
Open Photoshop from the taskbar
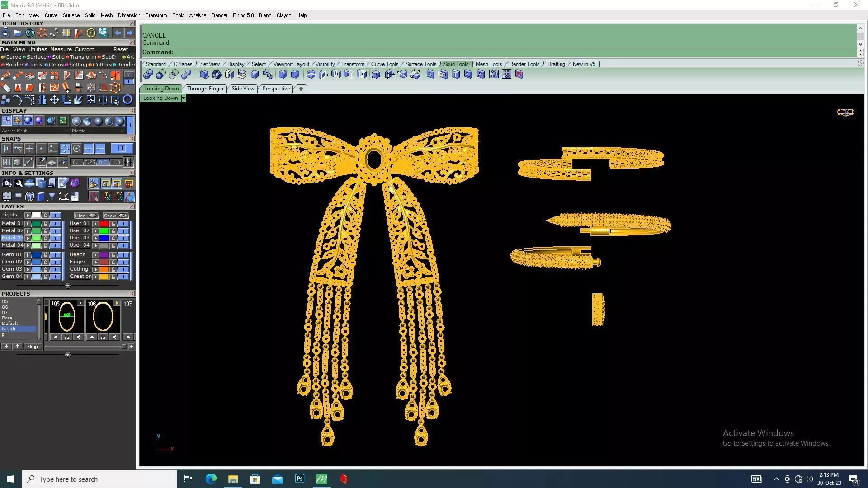299,479
